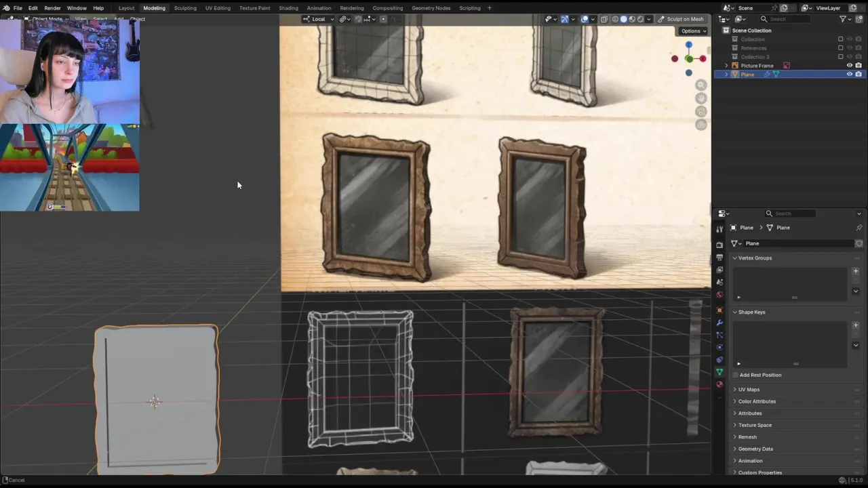Open the Physics properties tab
868x488 pixels.
[x=719, y=347]
